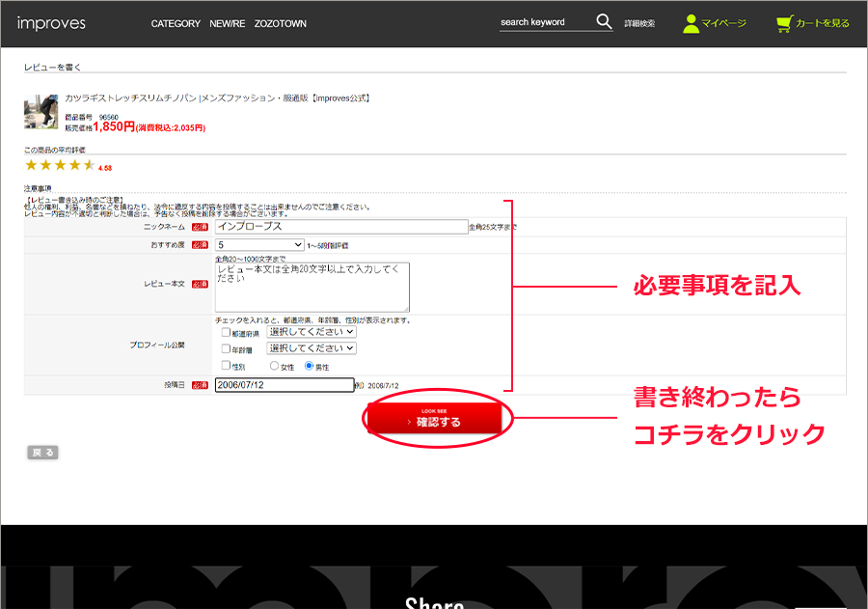Viewport: 868px width, 609px height.
Task: Click the 戻る back button
Action: (x=43, y=452)
